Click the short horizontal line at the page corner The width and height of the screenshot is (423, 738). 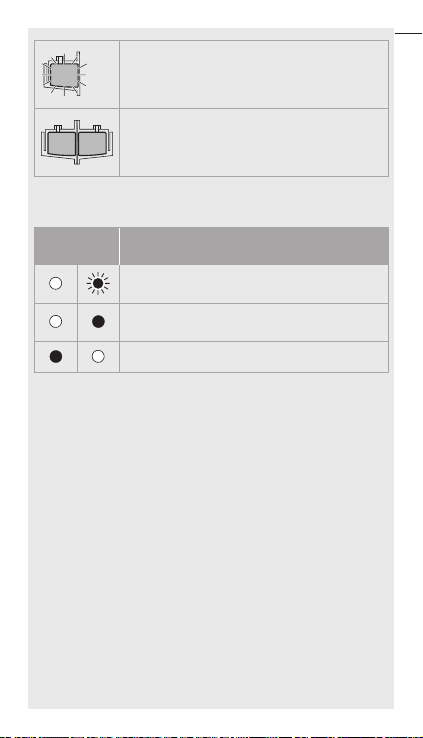[x=408, y=33]
